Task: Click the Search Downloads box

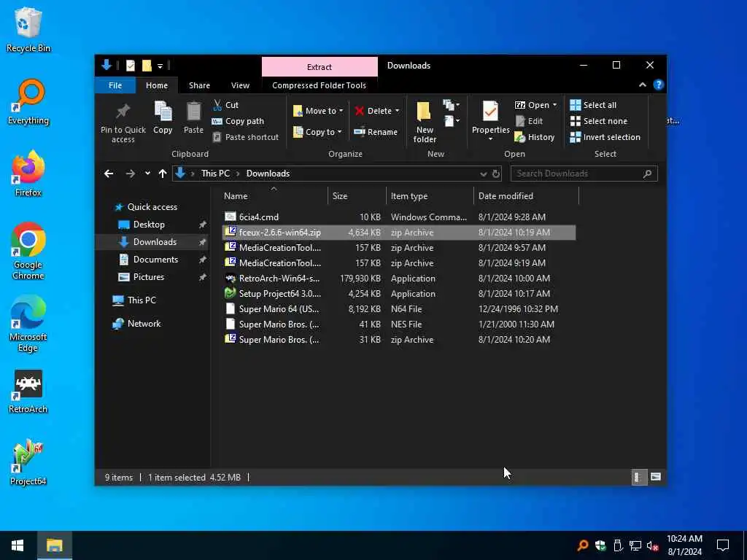Action: pos(584,174)
